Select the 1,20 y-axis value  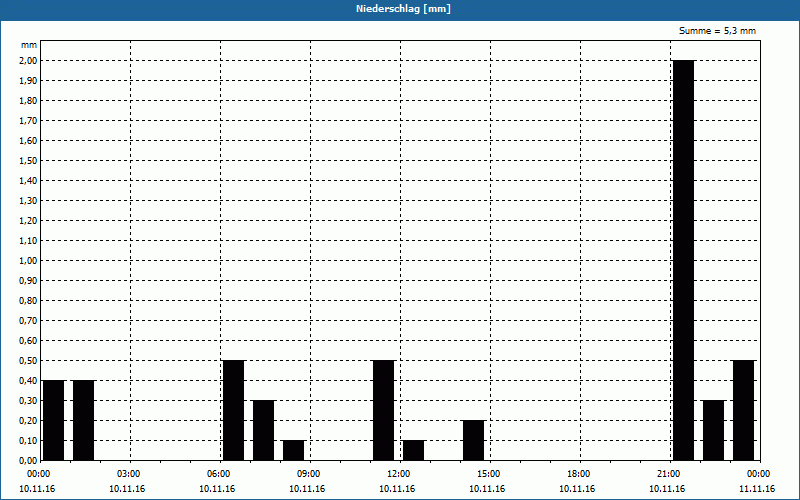click(29, 220)
